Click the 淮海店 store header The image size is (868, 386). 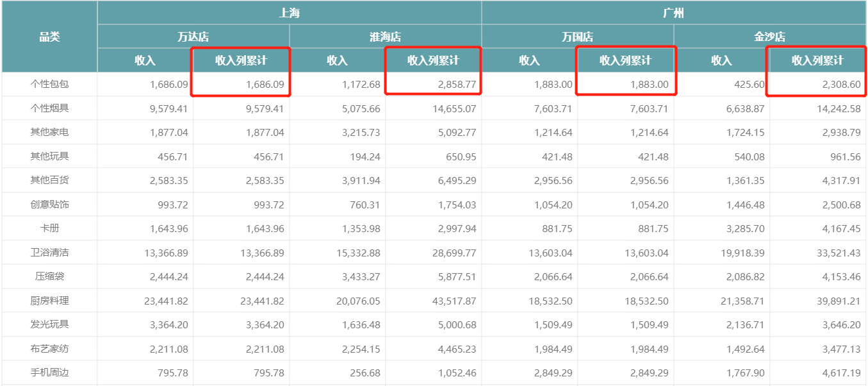tap(386, 37)
